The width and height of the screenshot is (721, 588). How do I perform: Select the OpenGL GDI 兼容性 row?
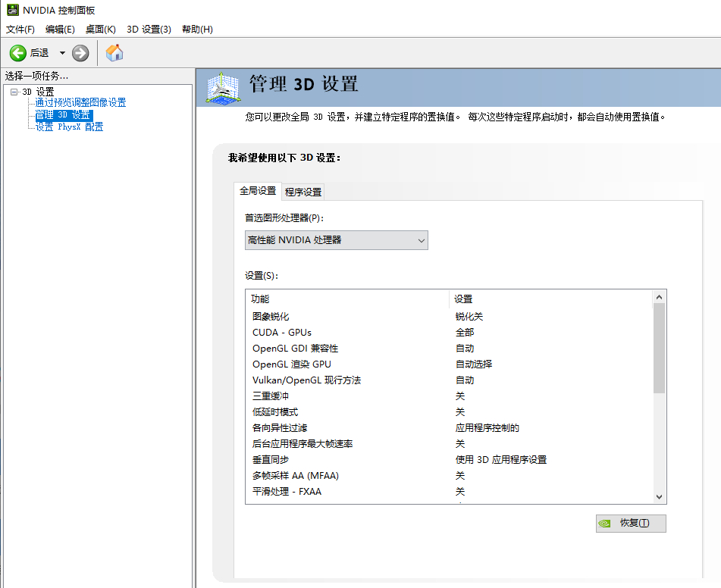pos(450,349)
